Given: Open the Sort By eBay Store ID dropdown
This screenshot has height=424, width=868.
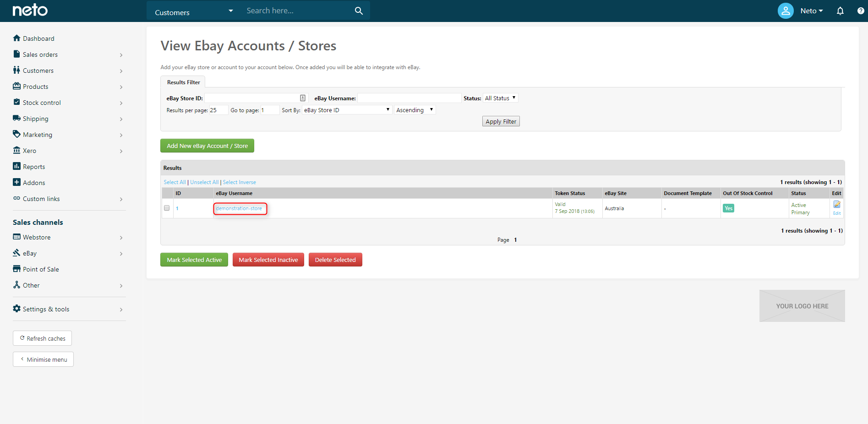Looking at the screenshot, I should tap(347, 110).
